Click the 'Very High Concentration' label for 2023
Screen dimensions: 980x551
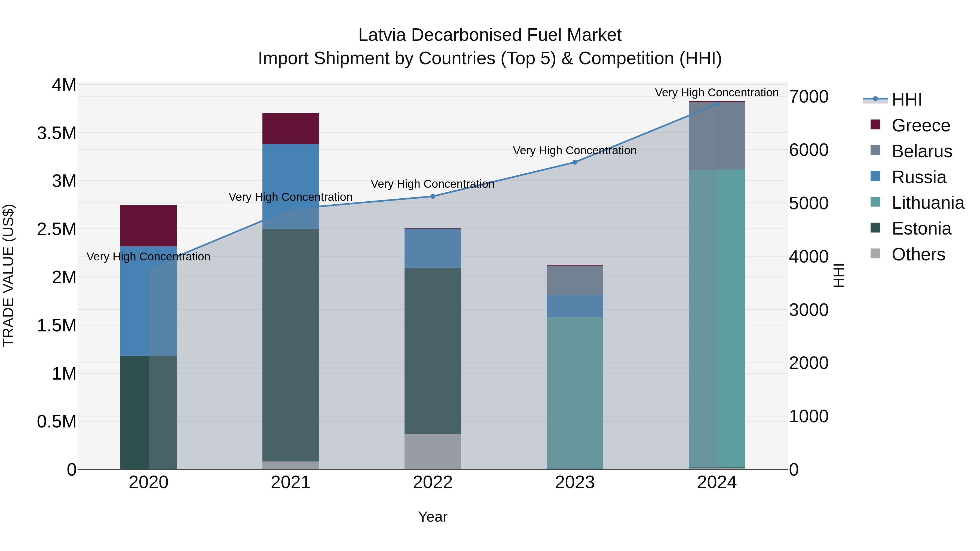tap(575, 150)
